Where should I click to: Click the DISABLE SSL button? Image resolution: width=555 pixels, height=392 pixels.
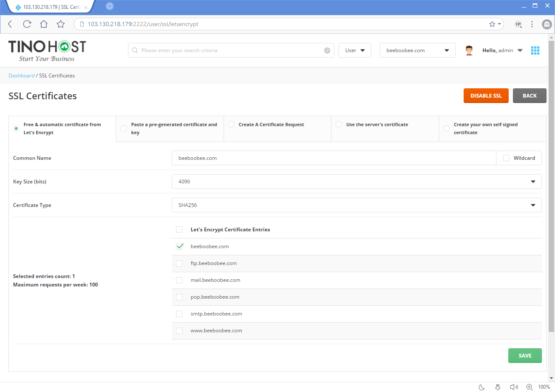[x=486, y=96]
